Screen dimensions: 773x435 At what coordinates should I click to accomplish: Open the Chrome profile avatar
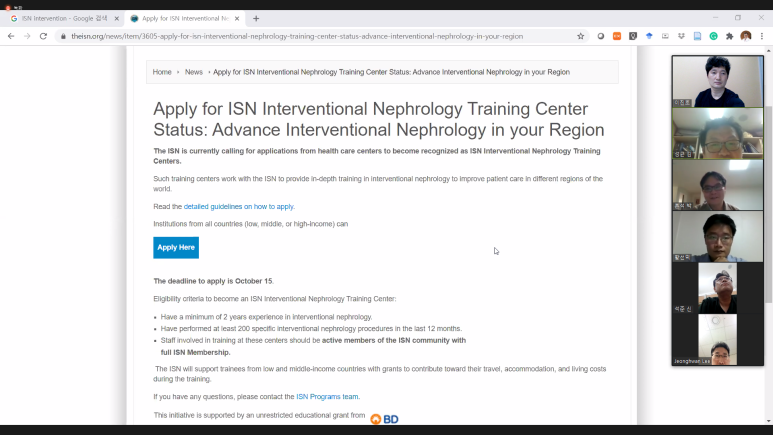pyautogui.click(x=745, y=36)
